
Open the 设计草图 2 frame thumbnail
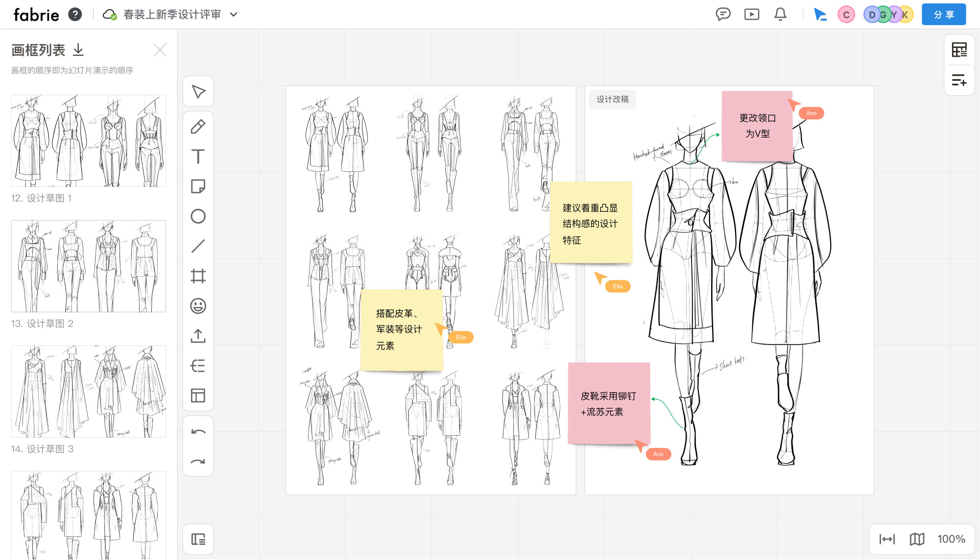click(x=89, y=266)
